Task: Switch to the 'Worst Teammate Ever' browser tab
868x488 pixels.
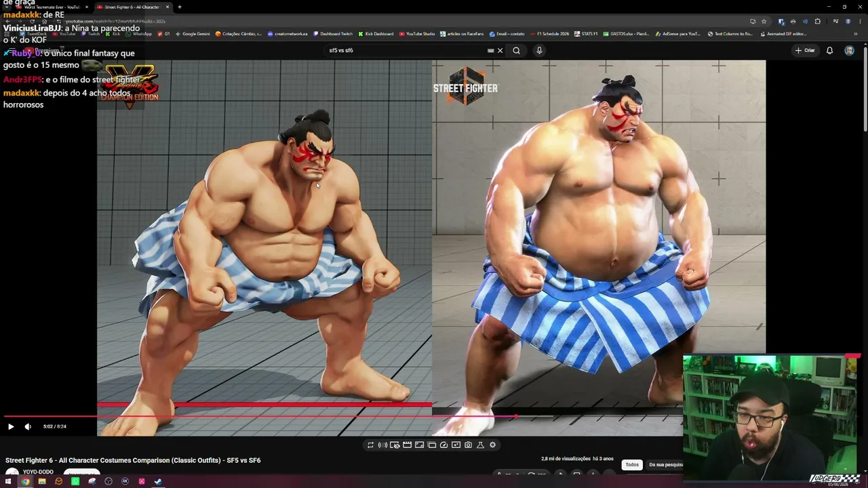Action: (52, 7)
